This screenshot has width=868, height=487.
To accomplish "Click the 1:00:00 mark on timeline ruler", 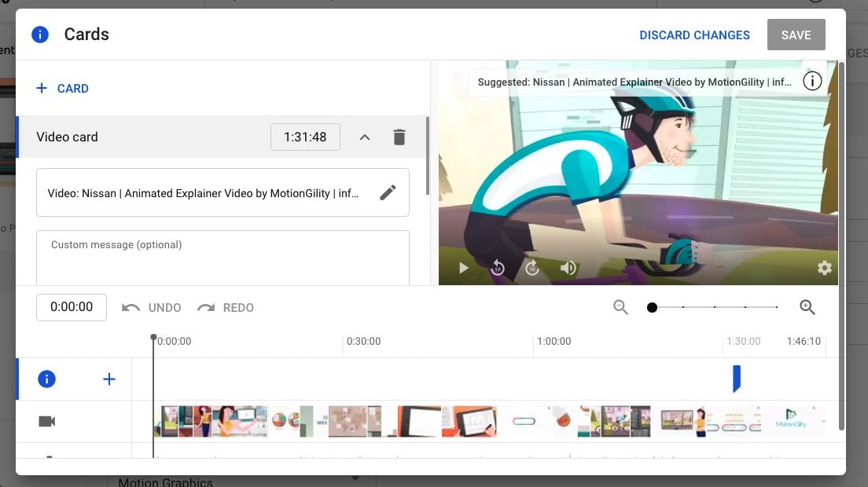I will pyautogui.click(x=554, y=341).
